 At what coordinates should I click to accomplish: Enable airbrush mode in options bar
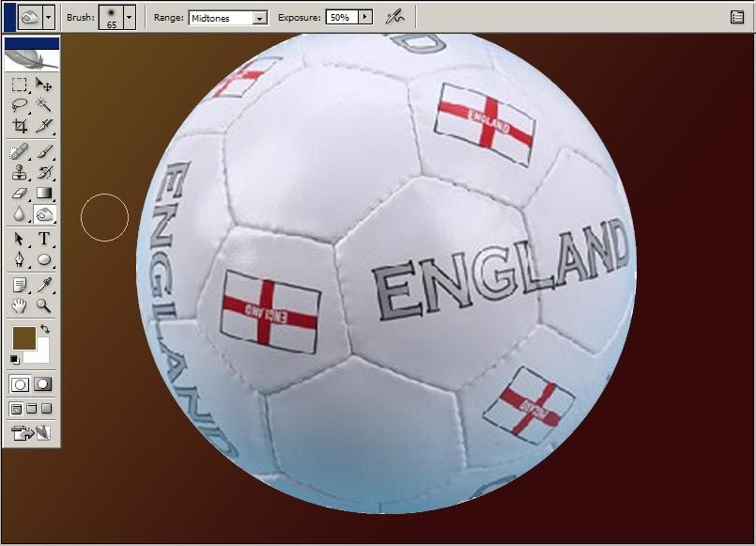click(394, 17)
